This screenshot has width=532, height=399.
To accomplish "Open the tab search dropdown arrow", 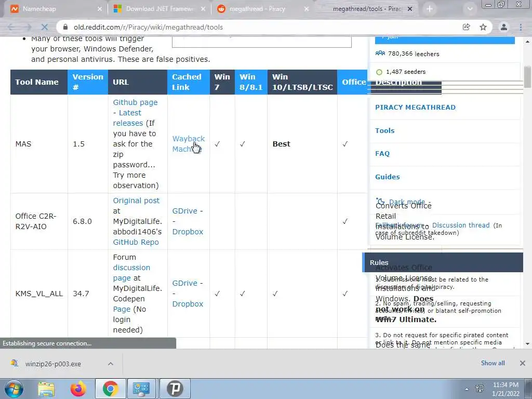I will coord(470,9).
